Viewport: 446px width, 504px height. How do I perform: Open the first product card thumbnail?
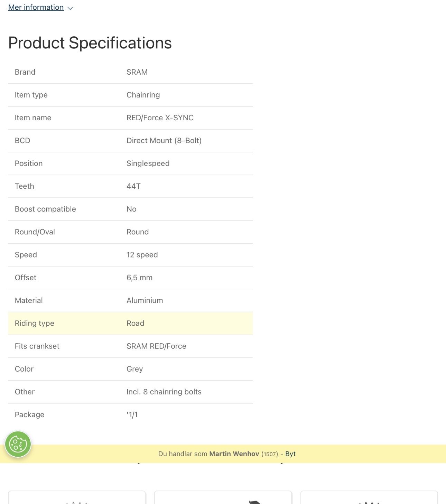pyautogui.click(x=77, y=498)
